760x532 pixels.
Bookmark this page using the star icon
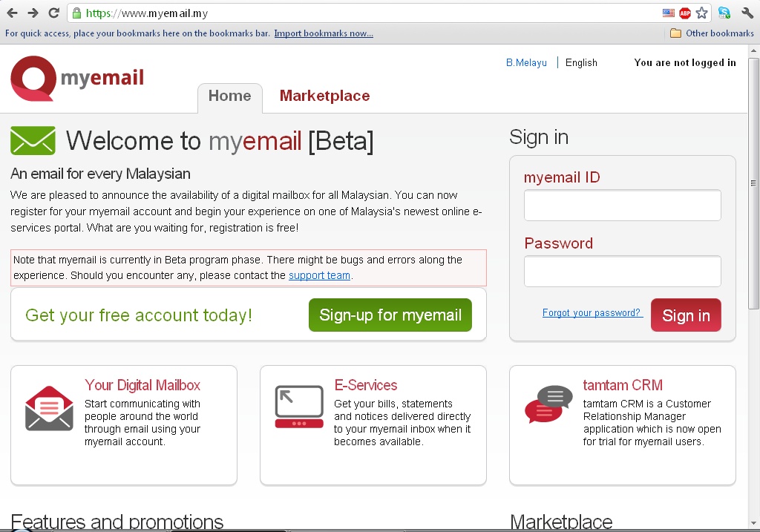[702, 13]
